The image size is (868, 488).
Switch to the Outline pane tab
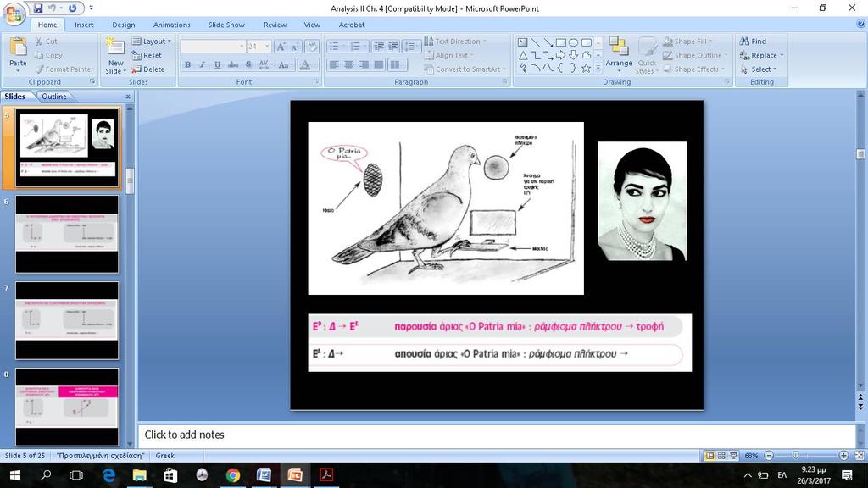(54, 97)
